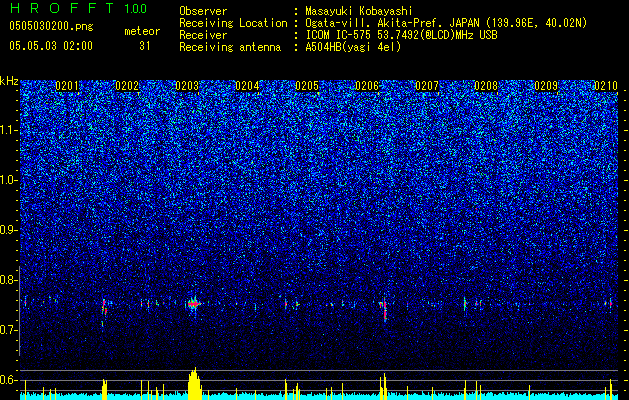Click the Receiving antenna label
The height and width of the screenshot is (400, 629).
(x=230, y=47)
